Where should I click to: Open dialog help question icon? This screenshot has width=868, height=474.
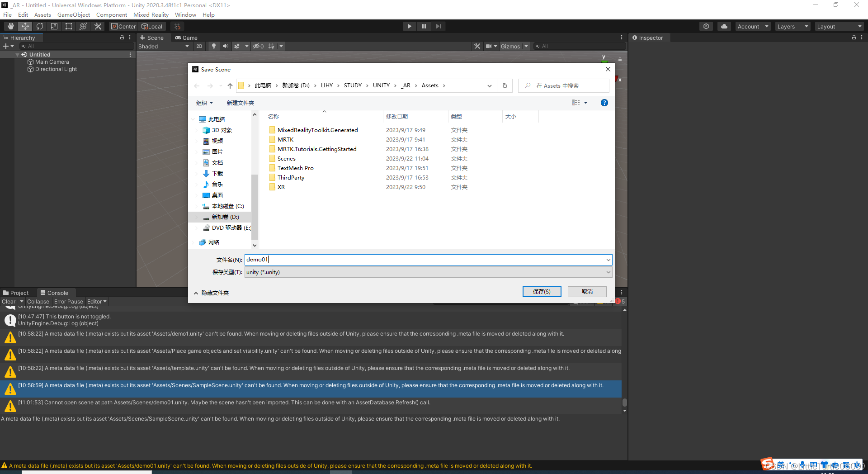[604, 103]
